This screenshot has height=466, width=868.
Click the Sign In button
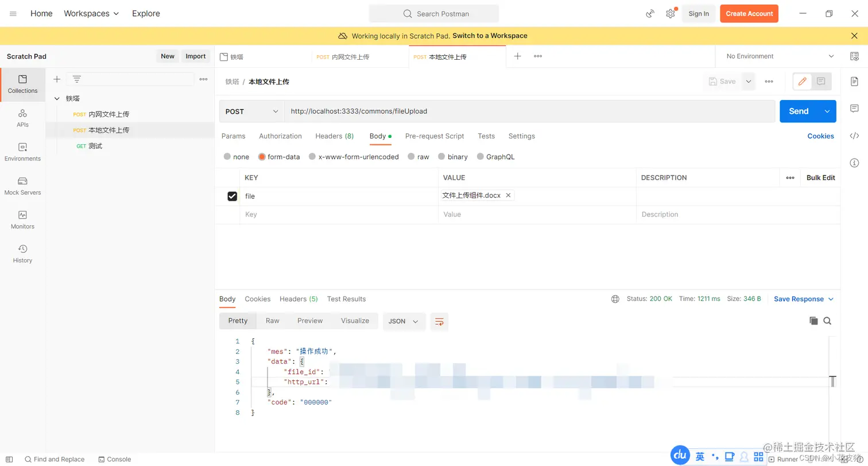699,14
